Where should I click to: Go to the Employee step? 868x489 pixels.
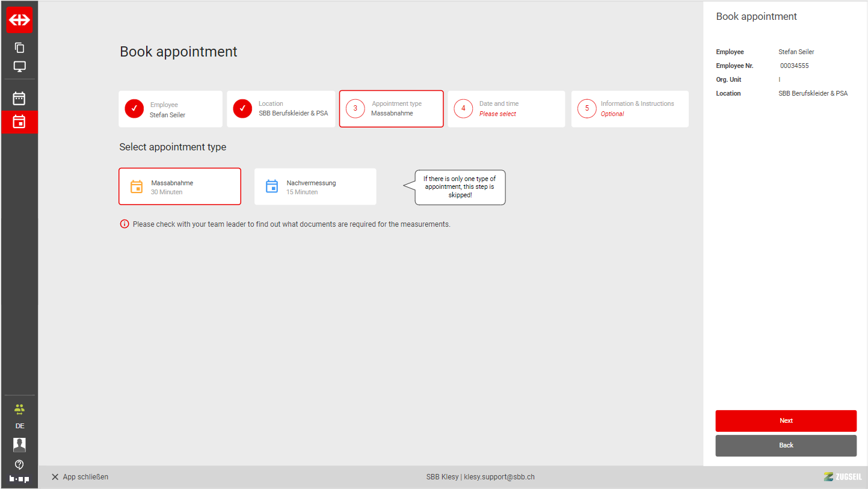pyautogui.click(x=170, y=109)
